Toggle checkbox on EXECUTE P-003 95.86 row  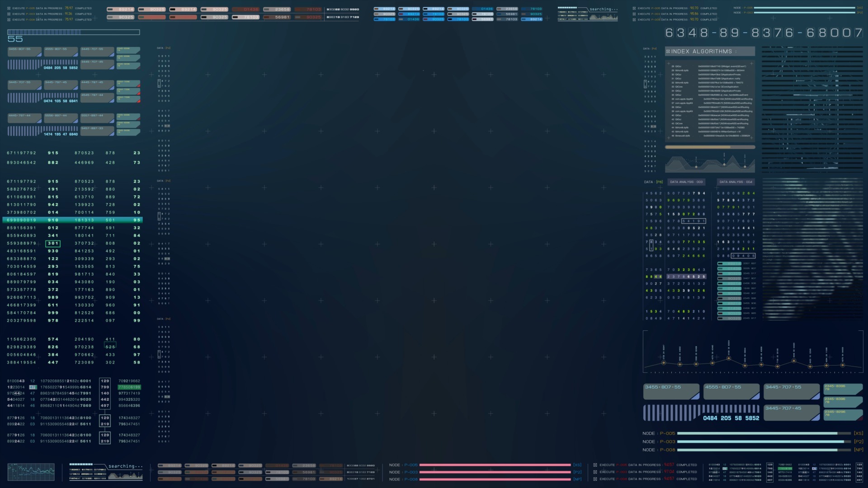click(x=634, y=14)
